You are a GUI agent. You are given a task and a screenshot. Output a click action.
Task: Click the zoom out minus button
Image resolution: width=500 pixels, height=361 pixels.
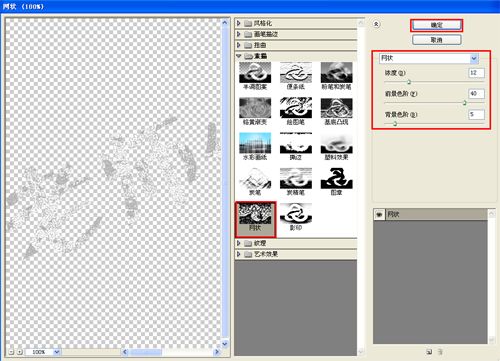click(11, 352)
